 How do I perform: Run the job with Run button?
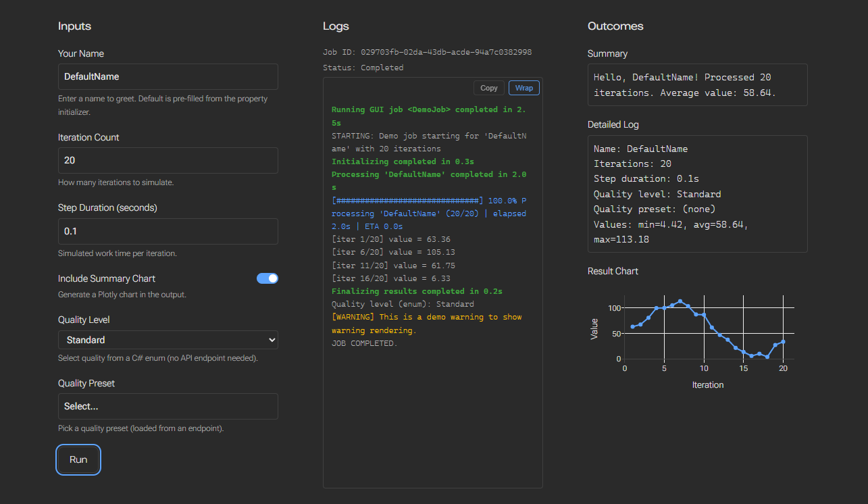coord(78,459)
